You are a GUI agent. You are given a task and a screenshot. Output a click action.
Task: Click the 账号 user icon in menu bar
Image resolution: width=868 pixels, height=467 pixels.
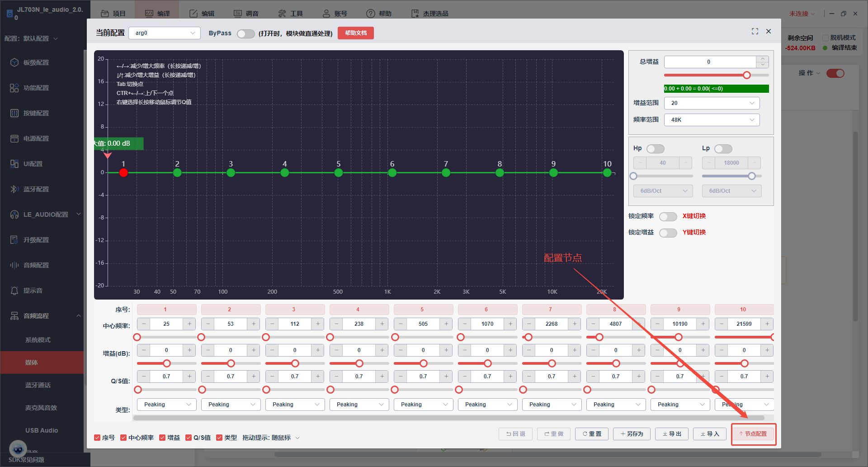pyautogui.click(x=326, y=14)
